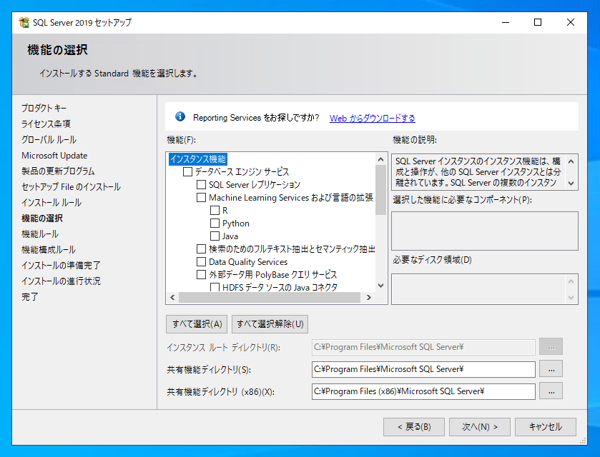Click the SQL Server setup title bar icon
This screenshot has width=600, height=457.
point(24,23)
